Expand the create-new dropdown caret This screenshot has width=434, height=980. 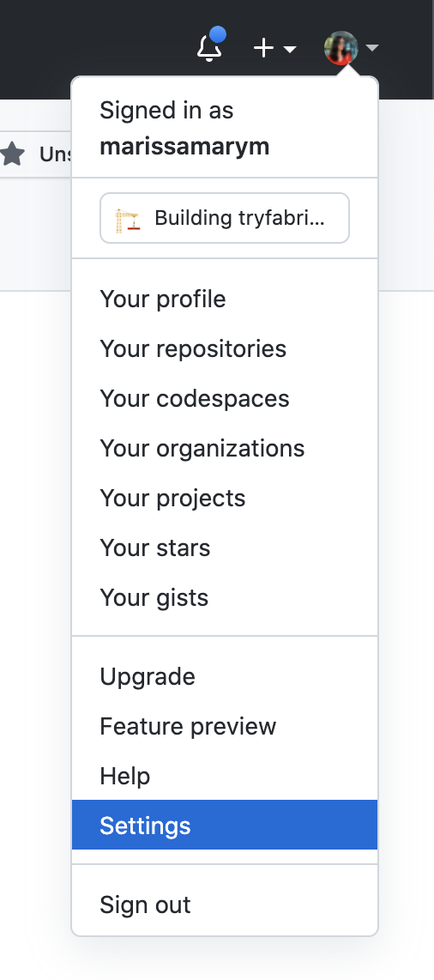click(x=290, y=49)
